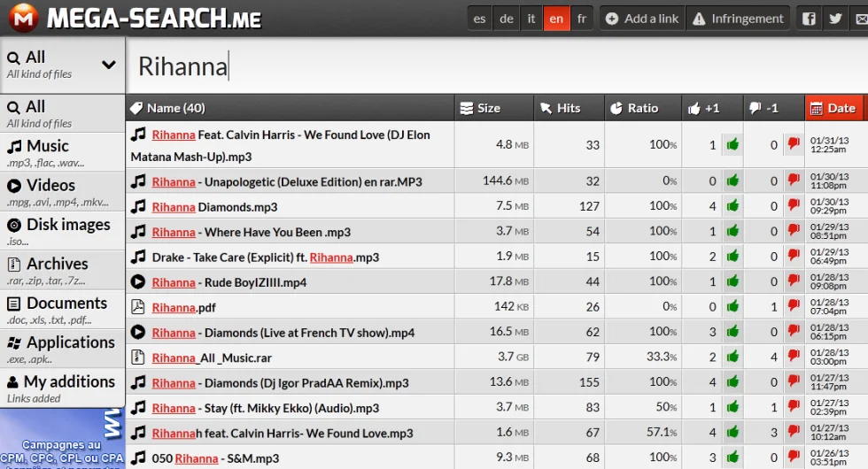Filter by All kind of files in sidebar list
This screenshot has width=868, height=469.
coord(62,113)
